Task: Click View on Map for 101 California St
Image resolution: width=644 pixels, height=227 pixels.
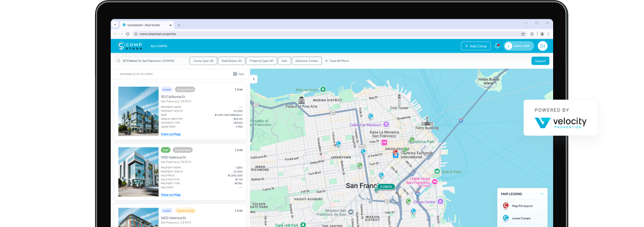Action: point(171,134)
